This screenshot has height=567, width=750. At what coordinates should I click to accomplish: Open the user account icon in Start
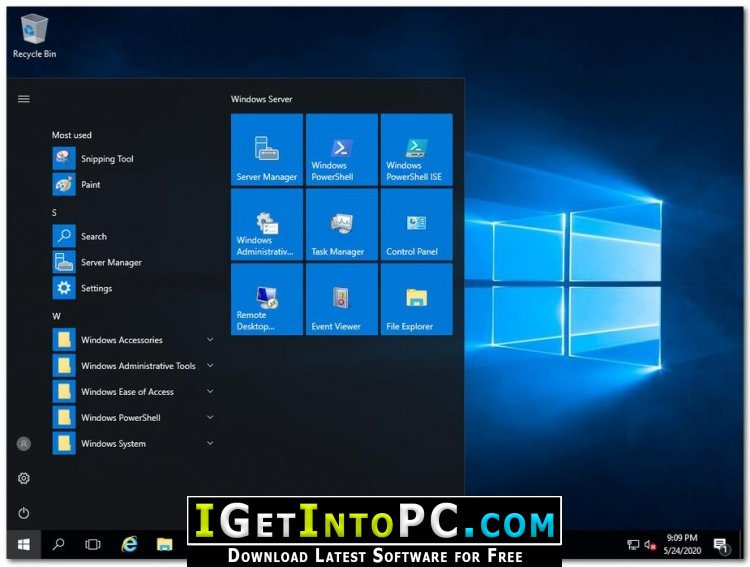[x=23, y=444]
